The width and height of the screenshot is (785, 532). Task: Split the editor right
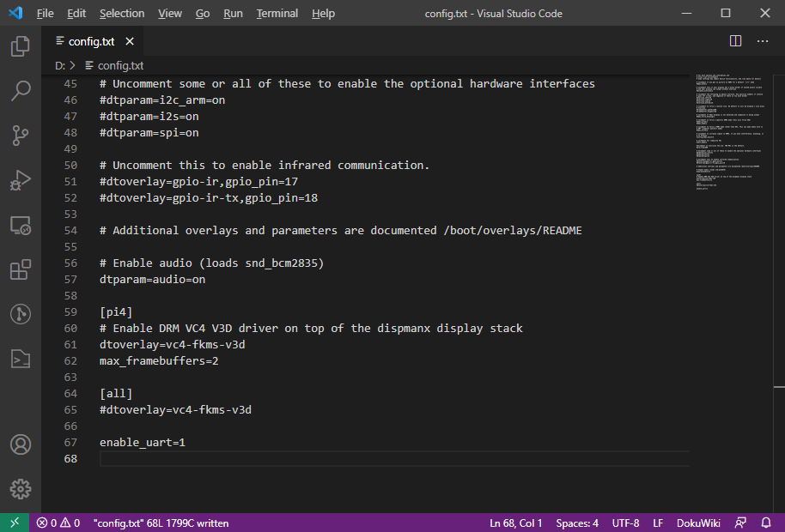point(735,41)
